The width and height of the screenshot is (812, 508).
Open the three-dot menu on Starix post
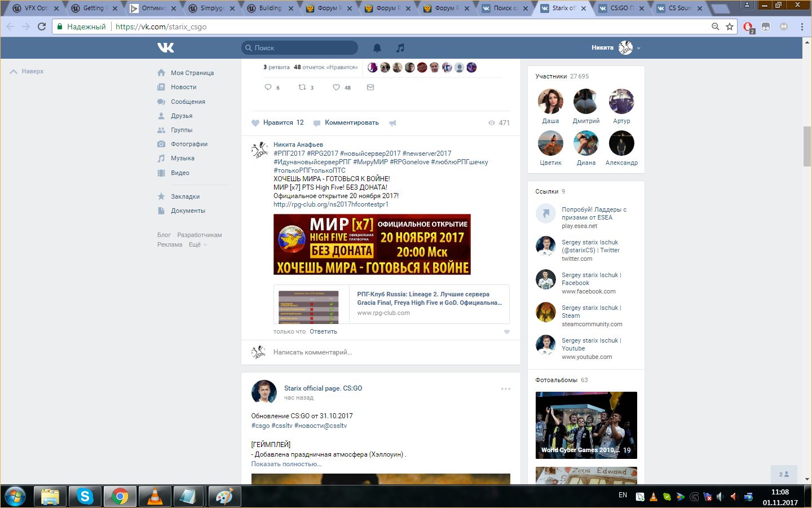[x=505, y=389]
